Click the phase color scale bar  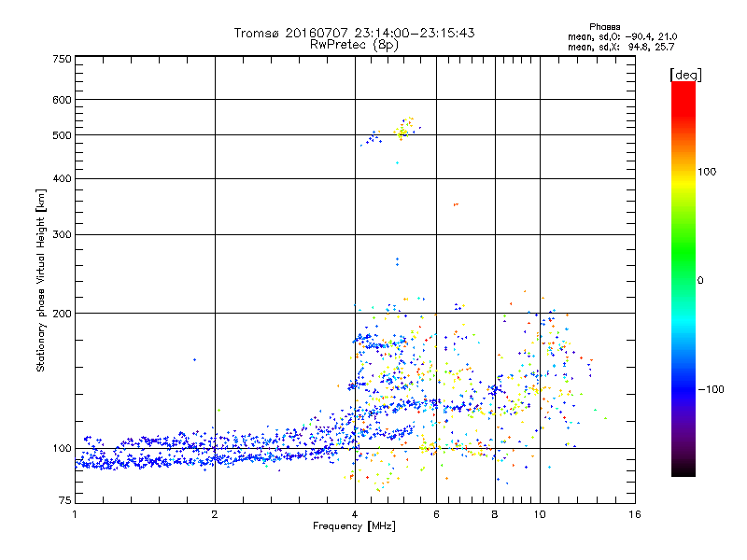click(684, 279)
